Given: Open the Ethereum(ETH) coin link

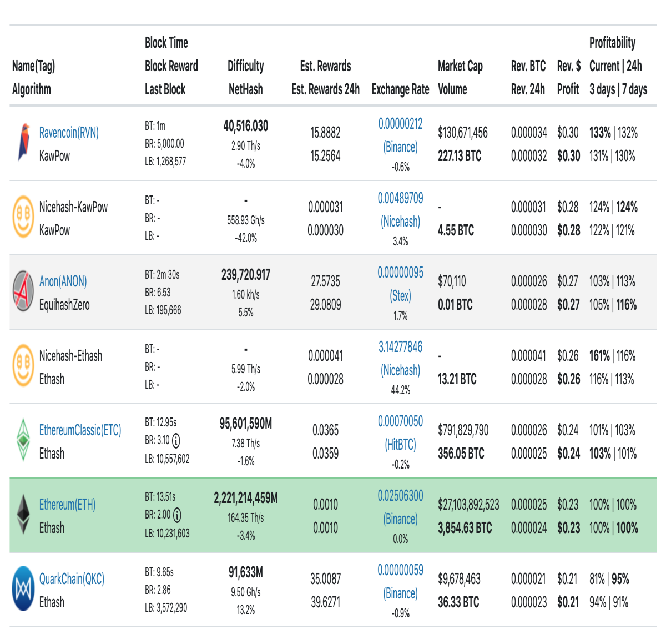Looking at the screenshot, I should [67, 505].
